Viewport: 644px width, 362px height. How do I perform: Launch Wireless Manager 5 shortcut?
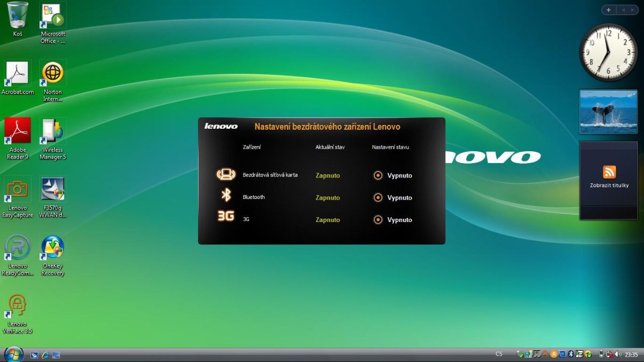coord(53,132)
